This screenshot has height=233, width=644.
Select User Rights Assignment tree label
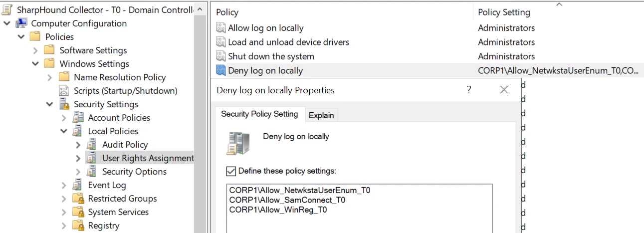(148, 158)
